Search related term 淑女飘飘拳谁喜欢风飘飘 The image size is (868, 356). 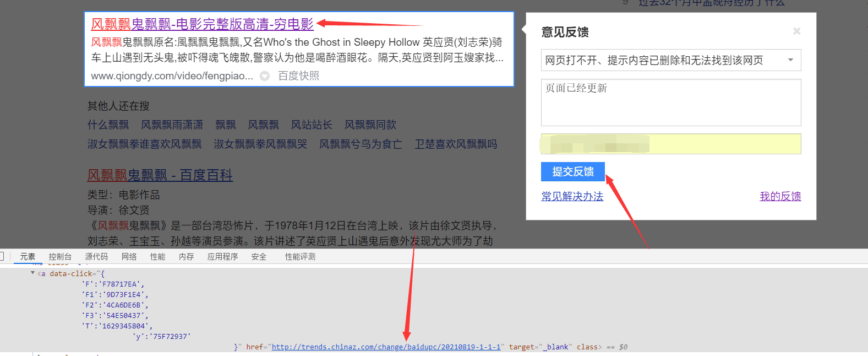tap(144, 144)
